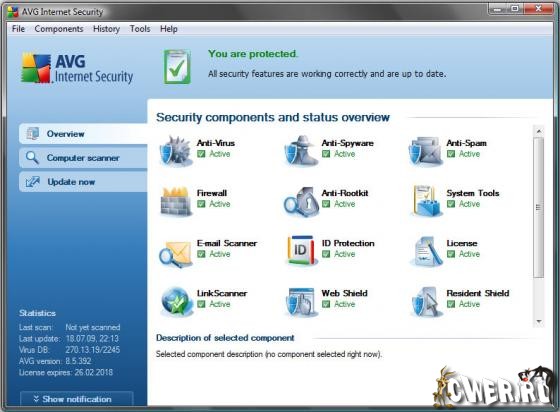The width and height of the screenshot is (560, 412).
Task: Click the AVG logo in header
Action: pos(77,68)
